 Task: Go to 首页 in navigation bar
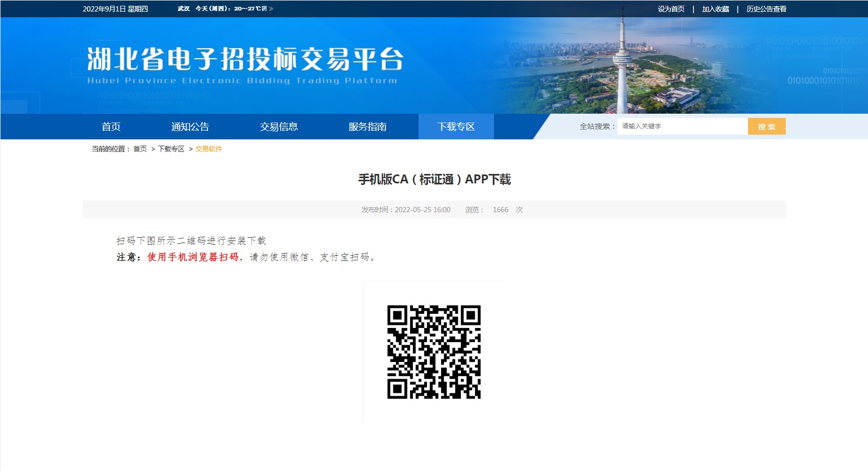(x=111, y=127)
